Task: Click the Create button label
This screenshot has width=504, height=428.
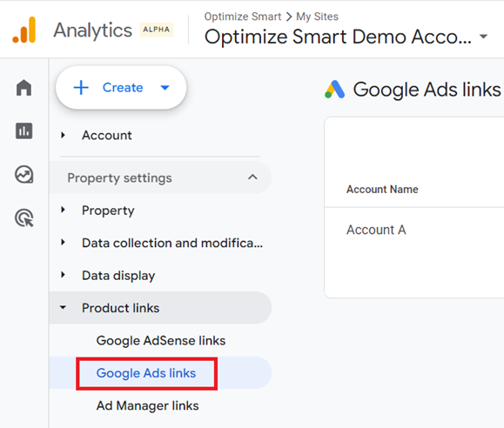Action: click(123, 87)
